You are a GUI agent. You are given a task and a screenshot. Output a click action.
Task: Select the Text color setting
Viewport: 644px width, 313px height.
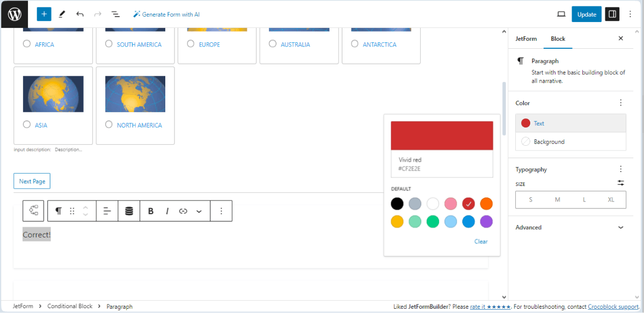[x=571, y=123]
